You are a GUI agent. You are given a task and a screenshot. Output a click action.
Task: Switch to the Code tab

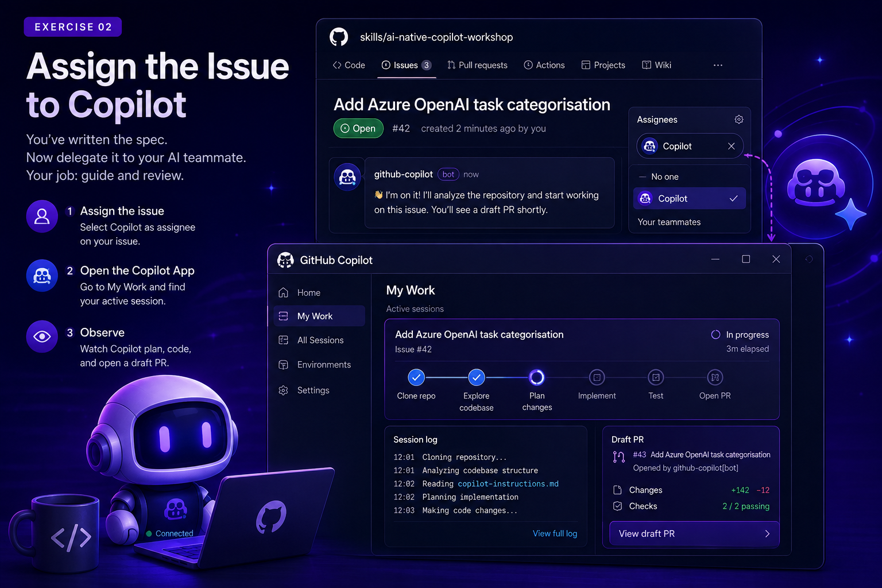pyautogui.click(x=349, y=65)
